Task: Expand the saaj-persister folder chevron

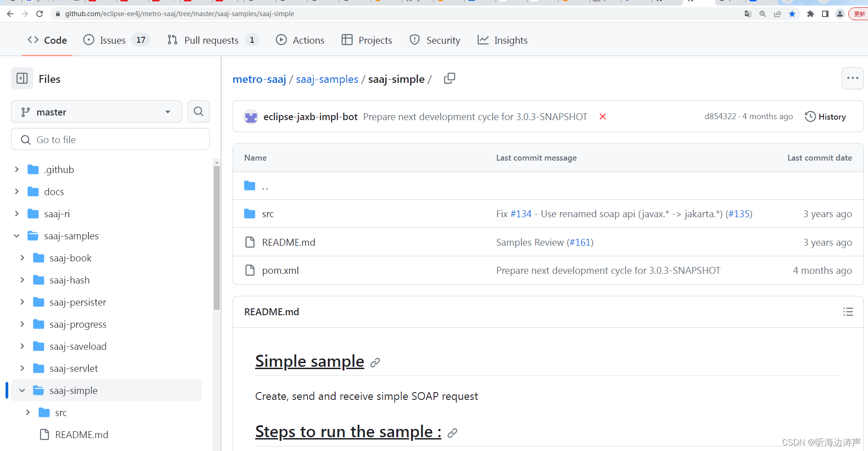Action: [x=22, y=302]
